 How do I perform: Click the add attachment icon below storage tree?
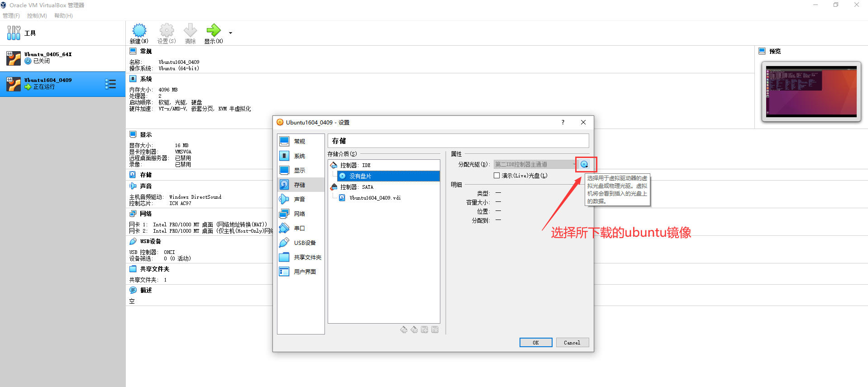(424, 330)
